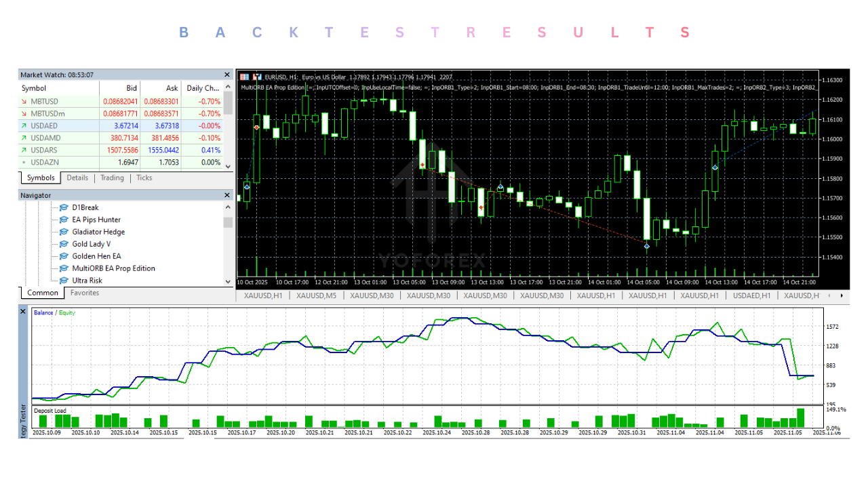The image size is (868, 488).
Task: Switch to the Ticks tab in Market Watch
Action: (x=144, y=178)
